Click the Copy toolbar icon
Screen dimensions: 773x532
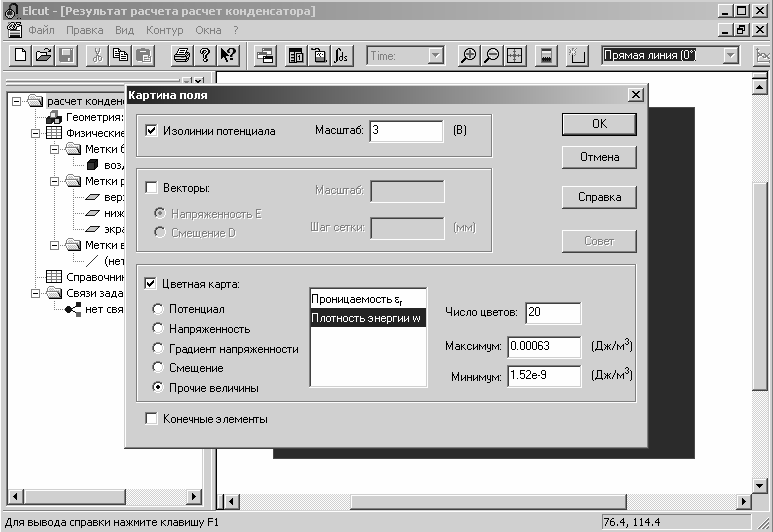click(x=120, y=55)
